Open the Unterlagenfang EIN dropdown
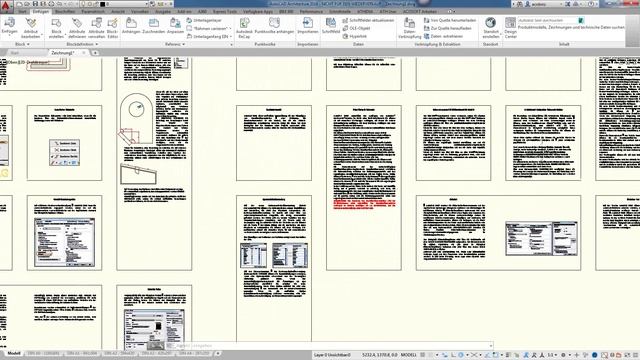The height and width of the screenshot is (360, 640). pyautogui.click(x=231, y=36)
